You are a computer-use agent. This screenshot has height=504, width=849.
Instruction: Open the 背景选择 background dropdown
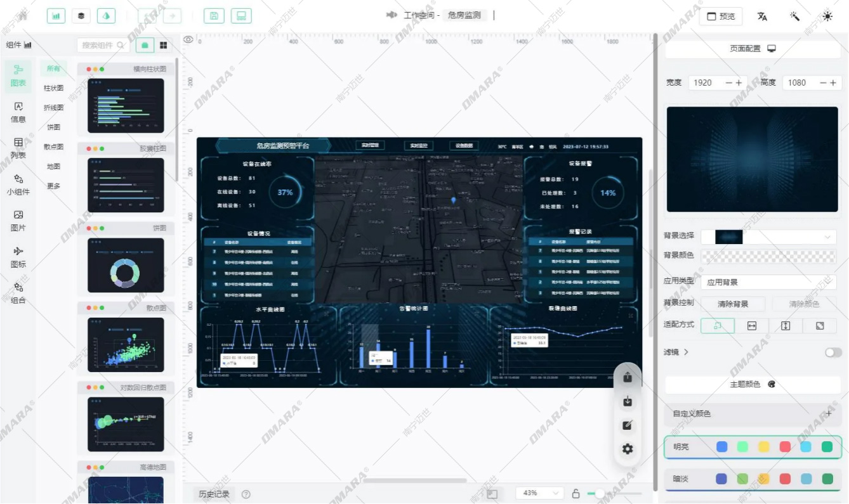tap(768, 237)
